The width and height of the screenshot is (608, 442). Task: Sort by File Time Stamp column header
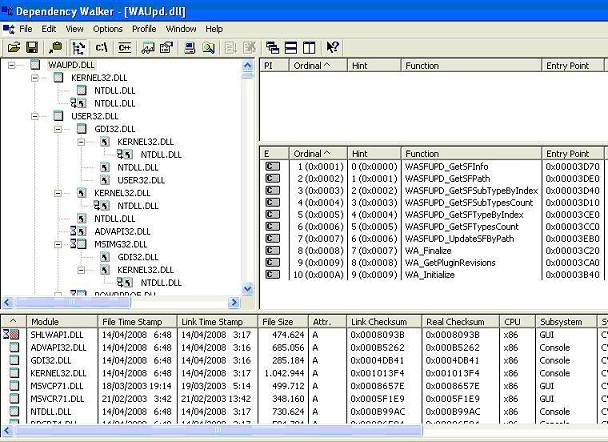click(137, 322)
